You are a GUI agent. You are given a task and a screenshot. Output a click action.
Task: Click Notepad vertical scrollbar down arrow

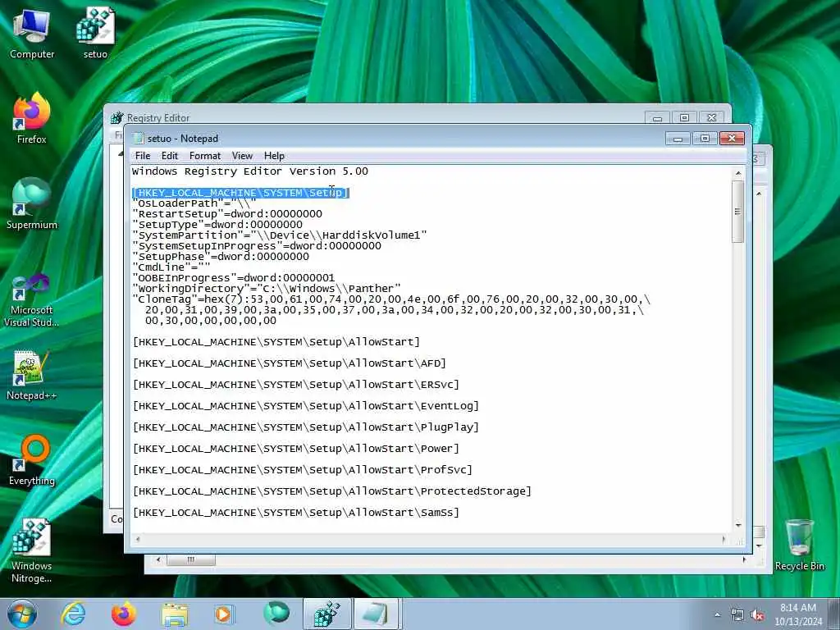[x=738, y=526]
